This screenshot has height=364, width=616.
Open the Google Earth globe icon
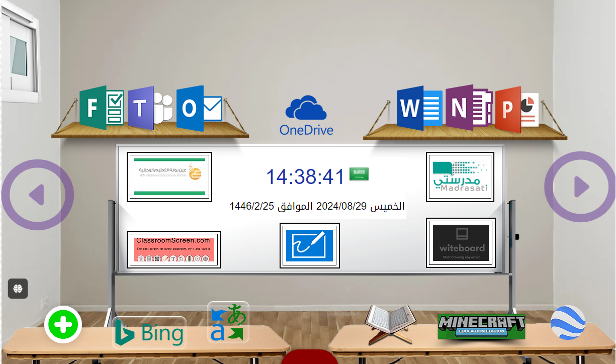(568, 323)
